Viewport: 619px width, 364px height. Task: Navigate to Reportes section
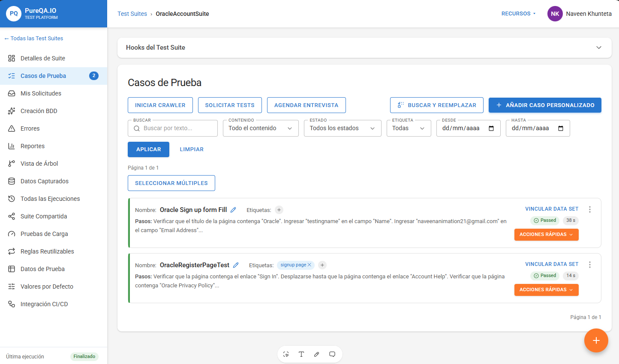54,146
